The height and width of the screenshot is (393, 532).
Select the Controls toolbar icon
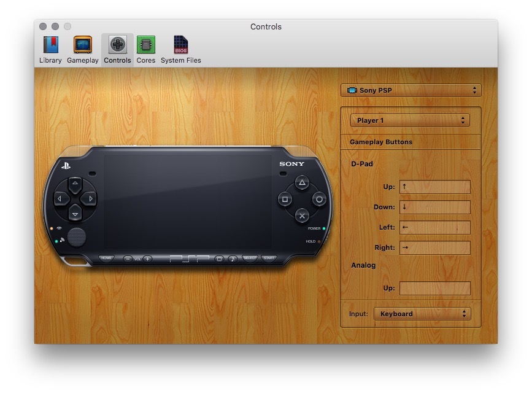[x=117, y=49]
